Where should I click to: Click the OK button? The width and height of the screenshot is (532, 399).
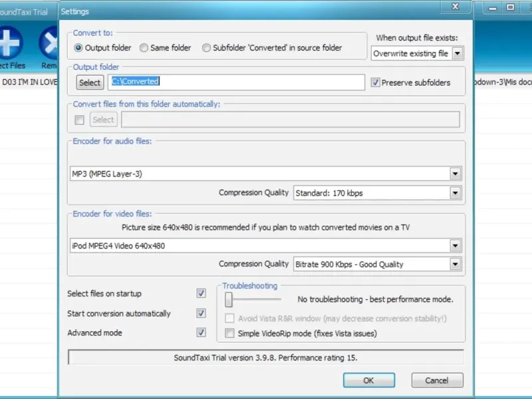[369, 380]
